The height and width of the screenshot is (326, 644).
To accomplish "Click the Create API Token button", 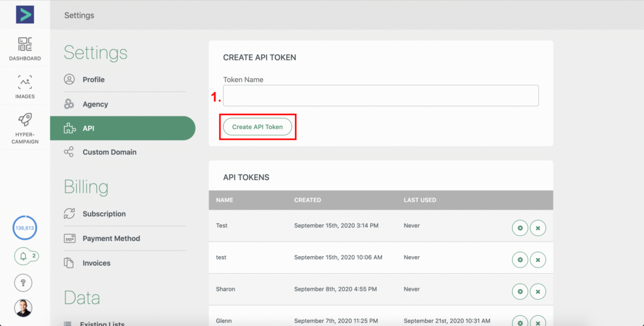I will coord(257,127).
